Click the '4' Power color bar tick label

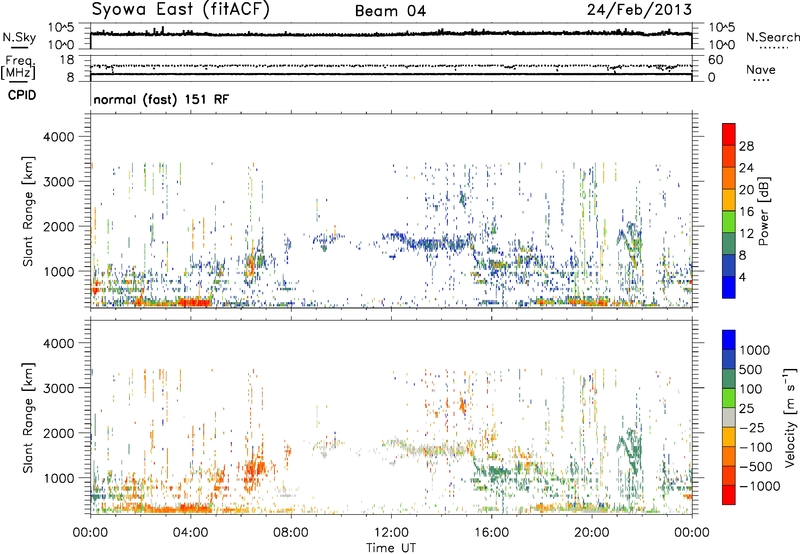point(742,277)
